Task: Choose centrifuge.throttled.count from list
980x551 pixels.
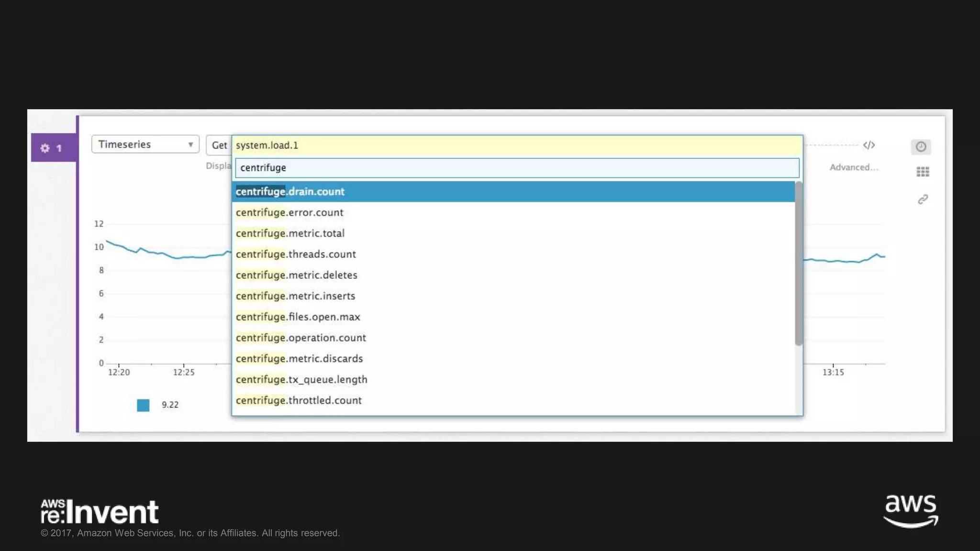Action: tap(299, 401)
